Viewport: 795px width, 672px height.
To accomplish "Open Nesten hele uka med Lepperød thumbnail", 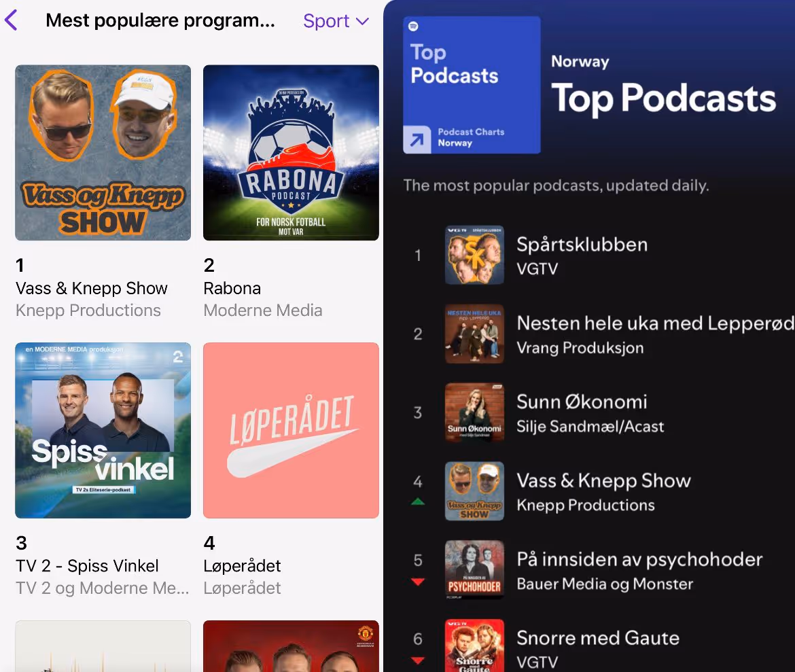I will point(474,334).
